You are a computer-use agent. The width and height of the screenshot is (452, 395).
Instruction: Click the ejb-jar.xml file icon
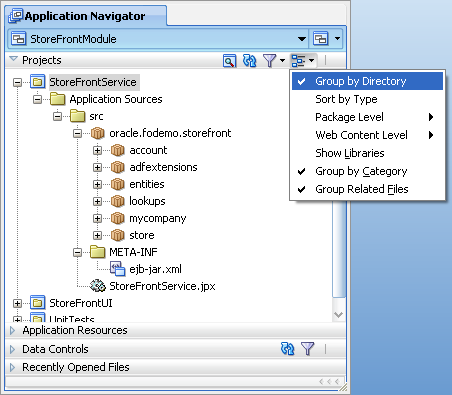click(x=118, y=269)
